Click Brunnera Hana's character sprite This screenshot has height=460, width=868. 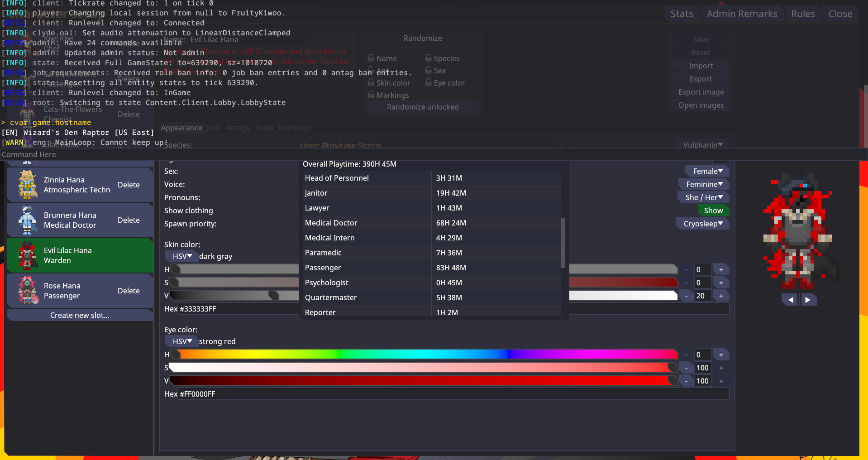(28, 220)
